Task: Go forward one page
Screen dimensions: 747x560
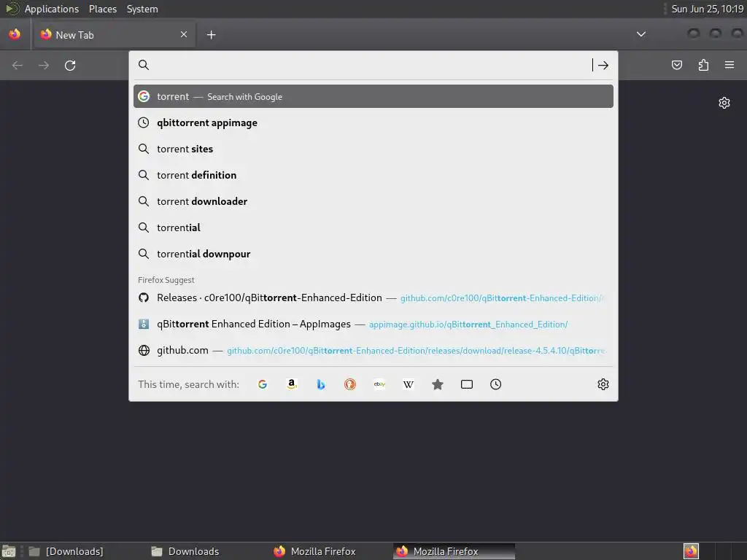Action: [x=44, y=65]
